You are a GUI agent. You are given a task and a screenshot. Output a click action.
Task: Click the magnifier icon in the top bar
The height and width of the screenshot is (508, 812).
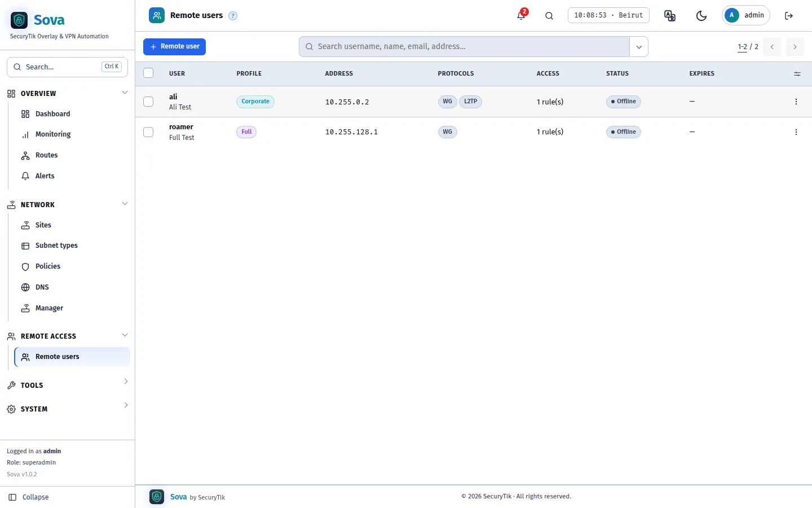tap(549, 15)
